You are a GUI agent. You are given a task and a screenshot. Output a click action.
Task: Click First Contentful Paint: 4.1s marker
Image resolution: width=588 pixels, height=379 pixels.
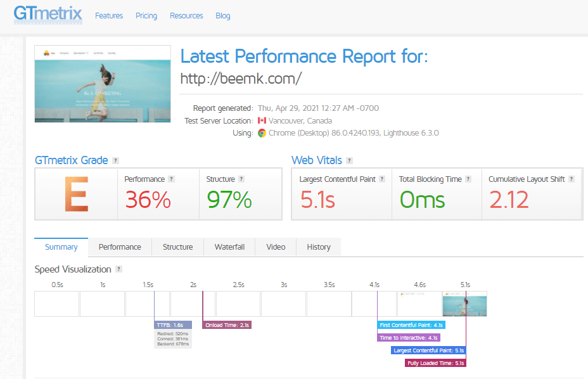click(411, 325)
